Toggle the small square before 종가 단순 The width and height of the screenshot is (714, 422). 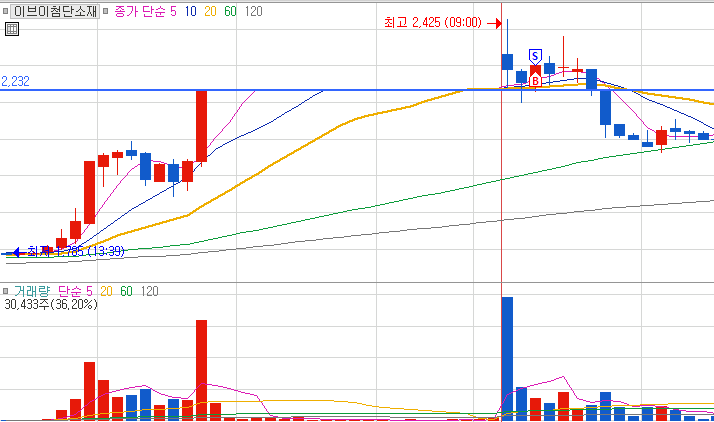[x=105, y=11]
